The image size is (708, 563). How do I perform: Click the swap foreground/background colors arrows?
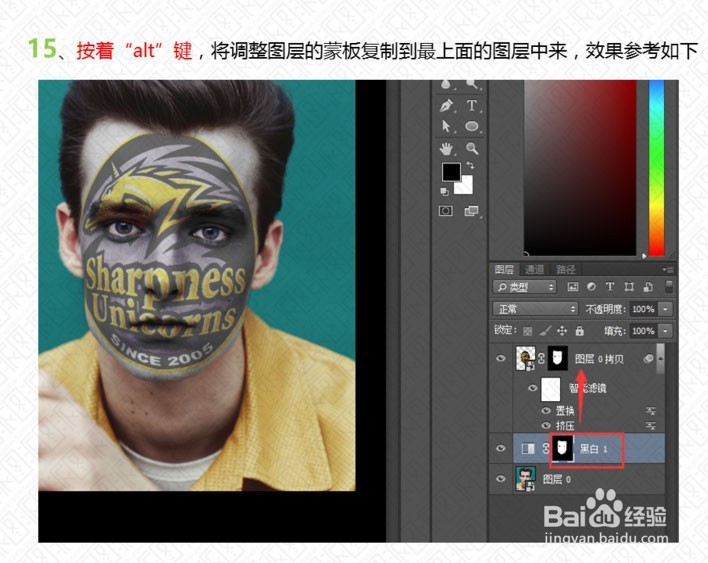tap(470, 166)
